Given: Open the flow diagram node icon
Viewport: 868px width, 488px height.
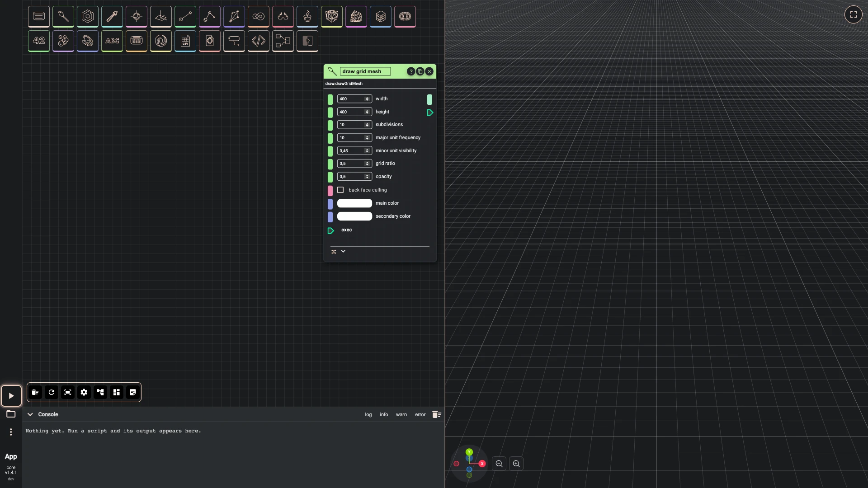Looking at the screenshot, I should tap(283, 41).
